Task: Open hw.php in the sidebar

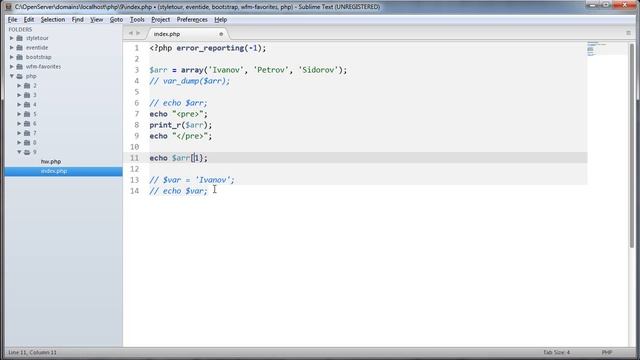Action: (x=51, y=162)
